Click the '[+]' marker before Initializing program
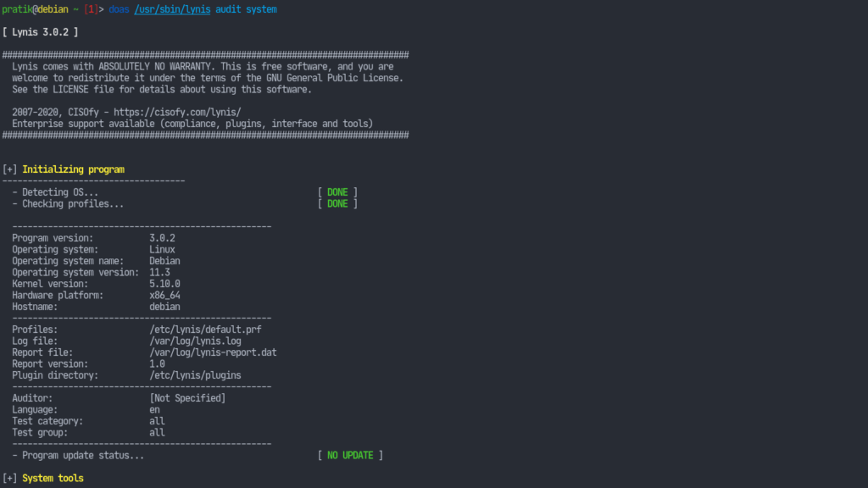Screen dimensions: 868x488 click(x=9, y=169)
